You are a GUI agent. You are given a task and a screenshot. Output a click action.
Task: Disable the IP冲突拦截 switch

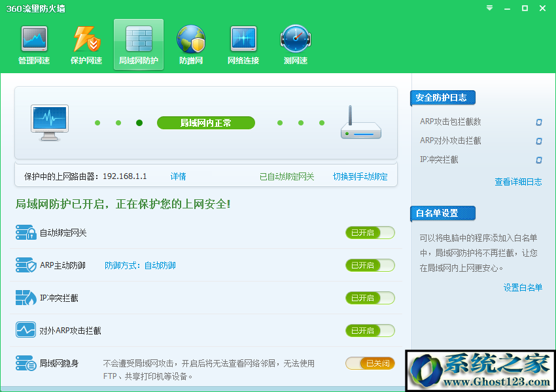(370, 298)
